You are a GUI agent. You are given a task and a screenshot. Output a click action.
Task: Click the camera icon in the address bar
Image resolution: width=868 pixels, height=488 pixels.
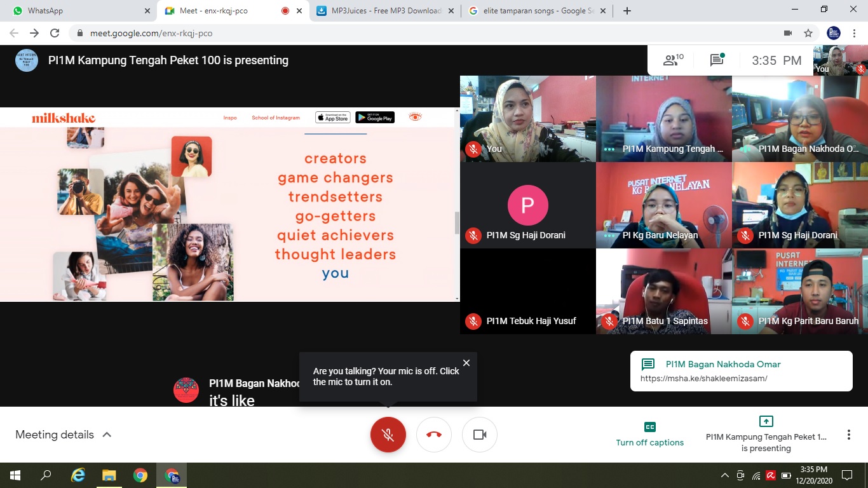pyautogui.click(x=788, y=33)
